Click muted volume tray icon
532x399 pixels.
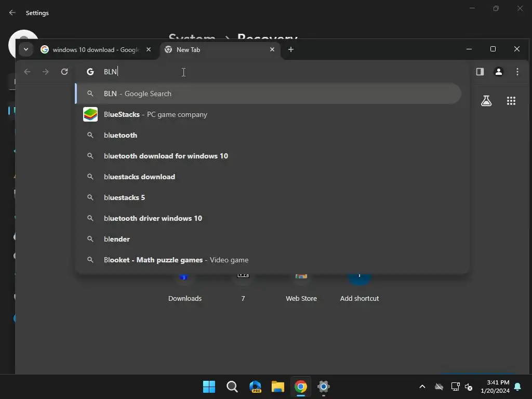coord(469,387)
